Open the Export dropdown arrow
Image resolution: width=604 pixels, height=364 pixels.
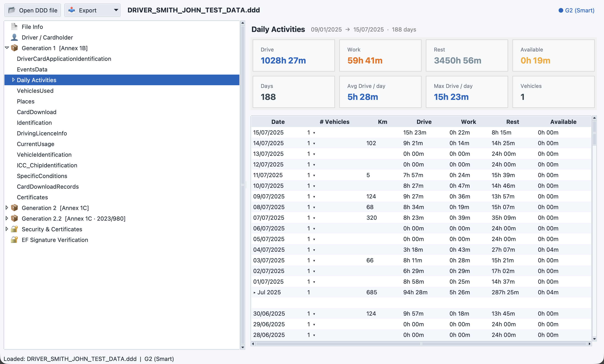116,10
